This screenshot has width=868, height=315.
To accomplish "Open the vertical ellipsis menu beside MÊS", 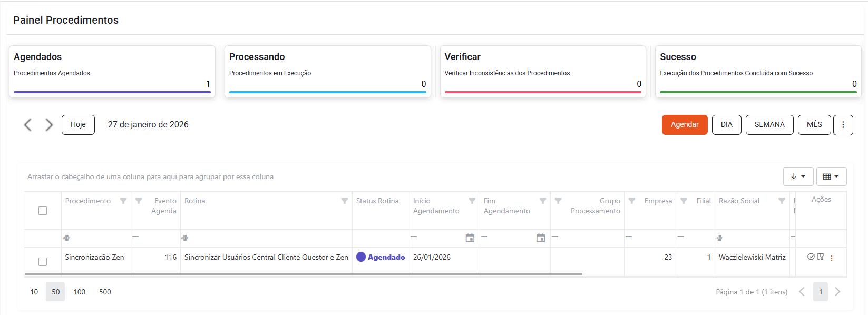I will (843, 125).
